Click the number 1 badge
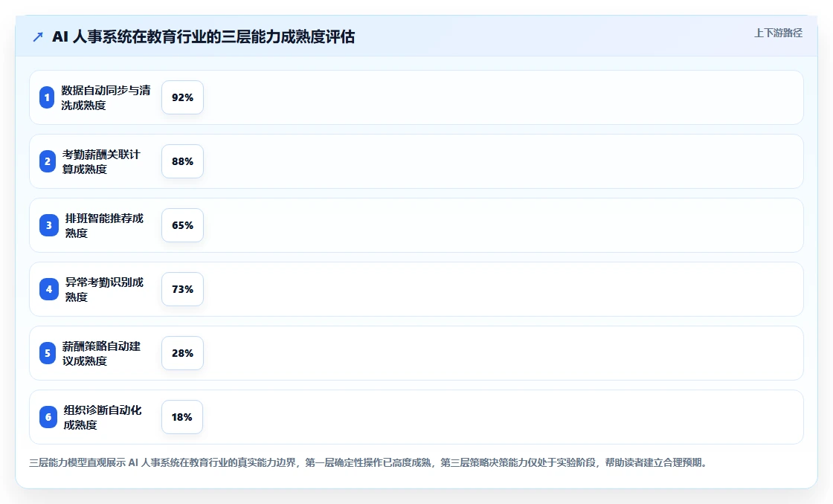Image resolution: width=833 pixels, height=504 pixels. 47,97
